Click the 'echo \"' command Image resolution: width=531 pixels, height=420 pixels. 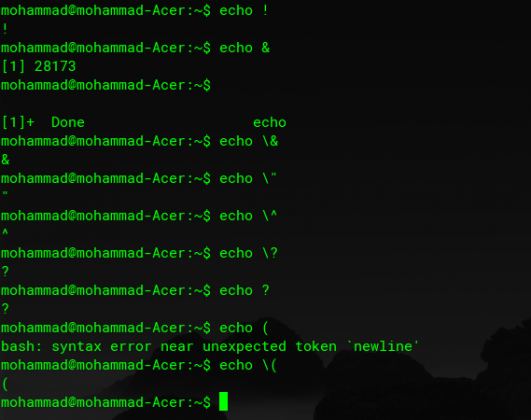pos(248,178)
